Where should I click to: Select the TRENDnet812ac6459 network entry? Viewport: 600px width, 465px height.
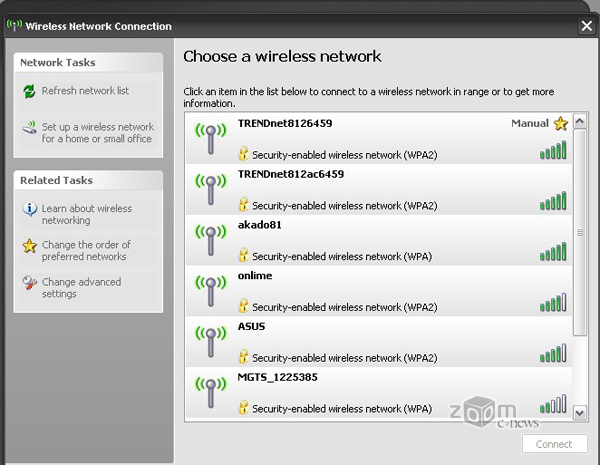click(379, 189)
